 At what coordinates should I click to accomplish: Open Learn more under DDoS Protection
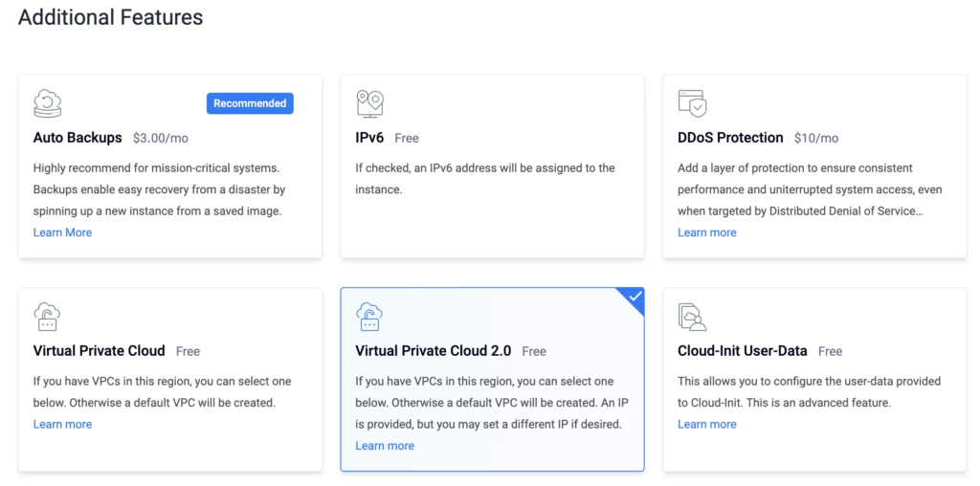click(706, 232)
